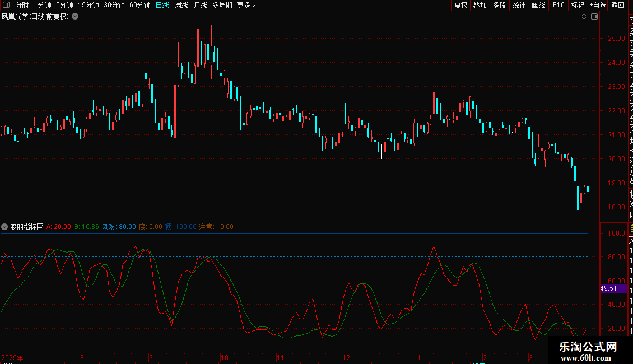Select the 月线 monthly period

[x=200, y=5]
